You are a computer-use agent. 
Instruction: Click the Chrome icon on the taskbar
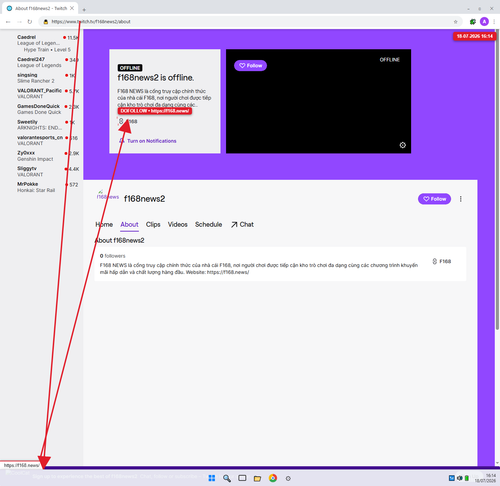273,478
